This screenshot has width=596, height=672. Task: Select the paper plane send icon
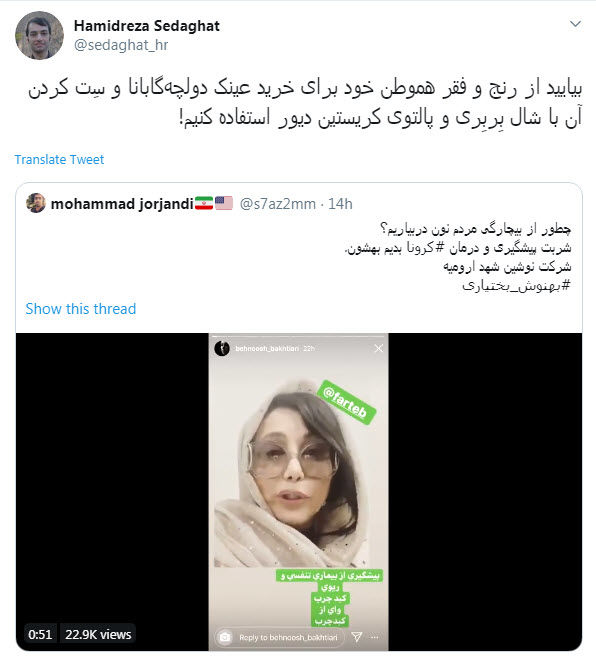pyautogui.click(x=356, y=637)
